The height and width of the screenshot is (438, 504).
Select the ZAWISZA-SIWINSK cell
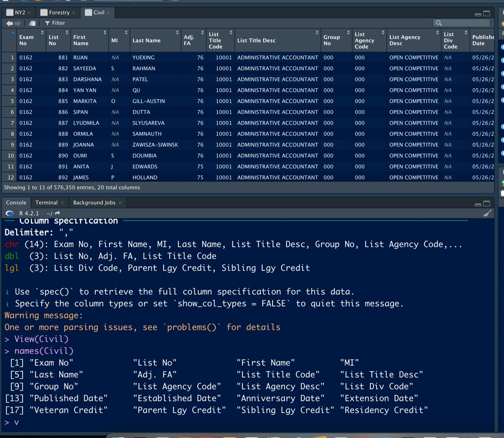(x=155, y=145)
